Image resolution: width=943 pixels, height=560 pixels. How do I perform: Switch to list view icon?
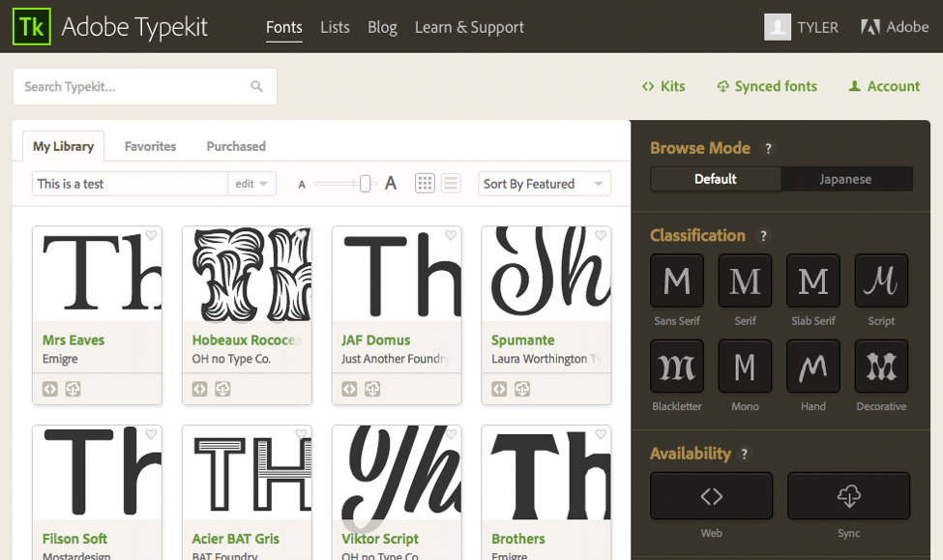coord(451,184)
